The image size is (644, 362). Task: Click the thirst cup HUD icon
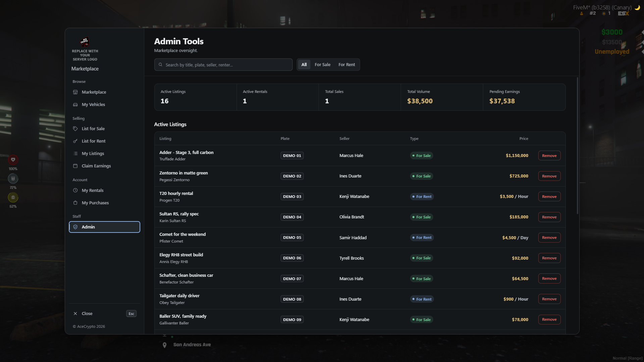[x=13, y=178]
